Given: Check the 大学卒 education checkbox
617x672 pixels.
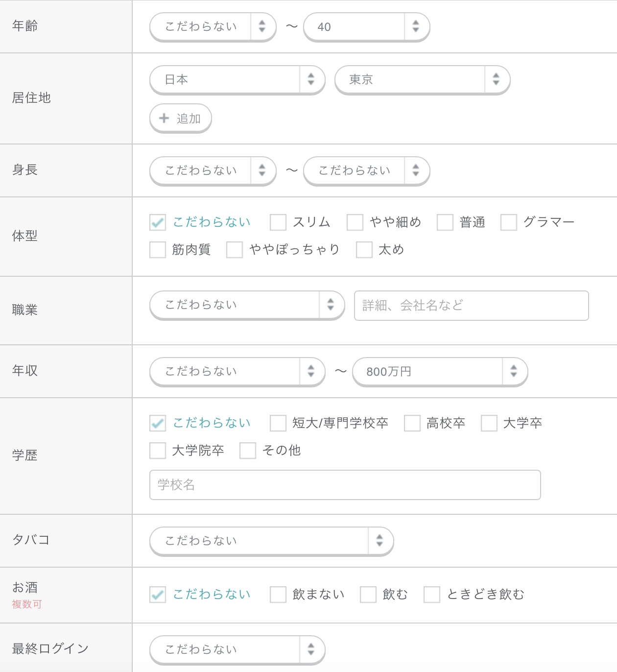Looking at the screenshot, I should pyautogui.click(x=489, y=423).
